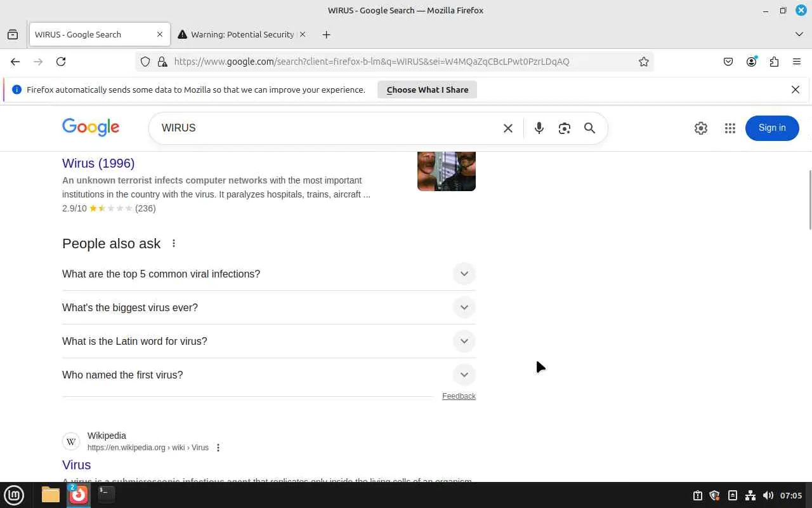Open the volume control tray icon
Viewport: 812px width, 508px height.
coord(768,495)
